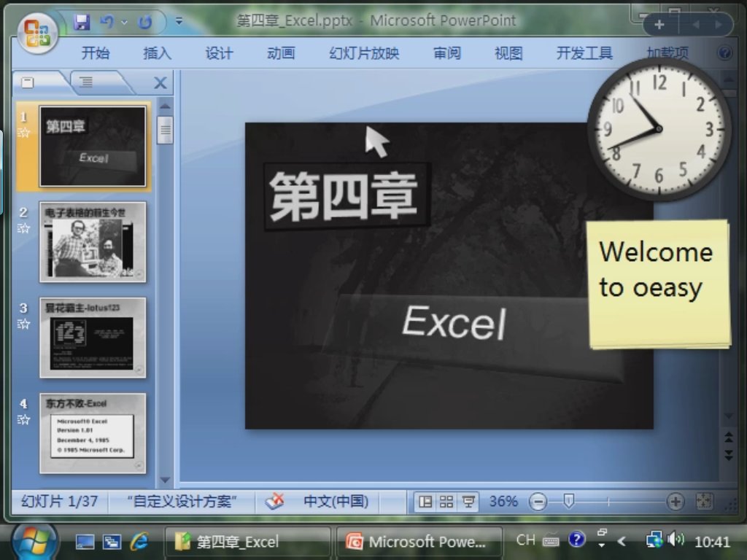
Task: Go to next slide double-arrow button
Action: coord(729,454)
